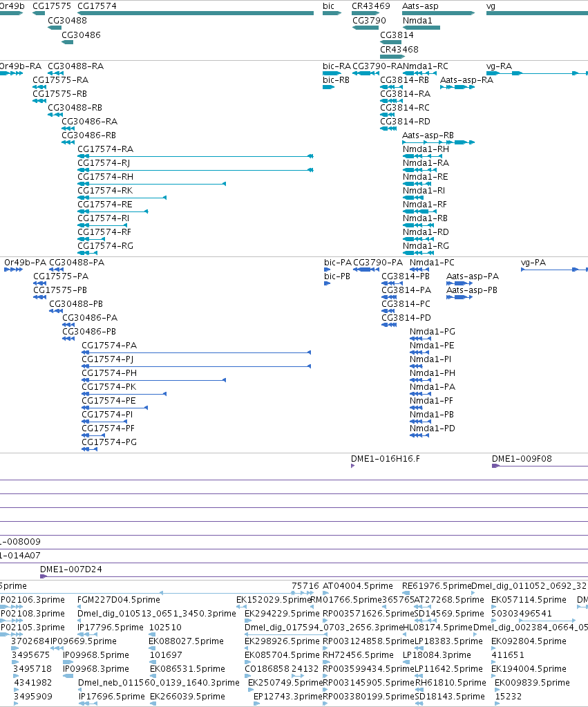Click the EK152029.5prime EST label
588x707 pixels.
(x=274, y=600)
